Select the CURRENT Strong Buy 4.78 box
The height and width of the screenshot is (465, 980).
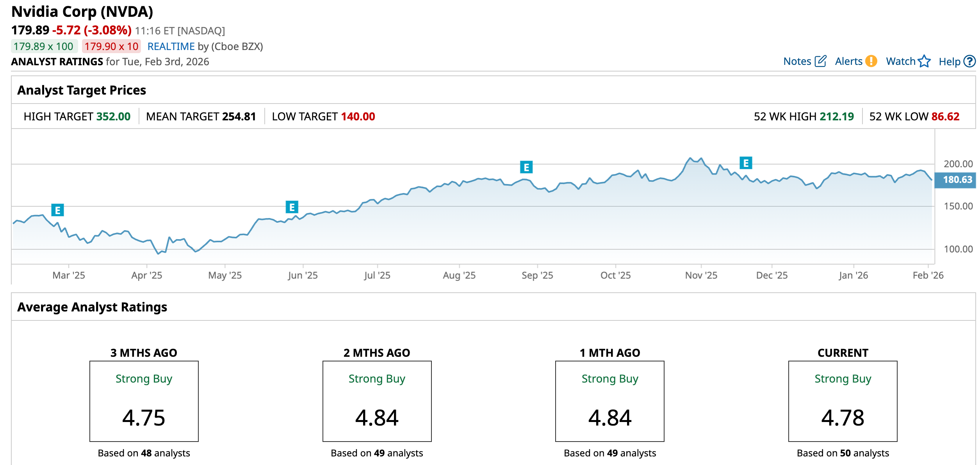pyautogui.click(x=843, y=401)
